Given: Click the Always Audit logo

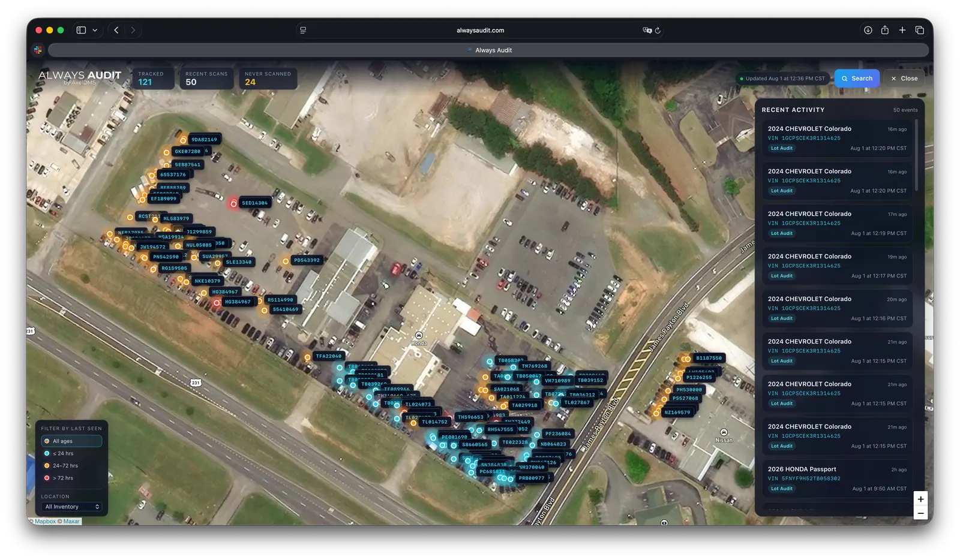Looking at the screenshot, I should pos(79,77).
